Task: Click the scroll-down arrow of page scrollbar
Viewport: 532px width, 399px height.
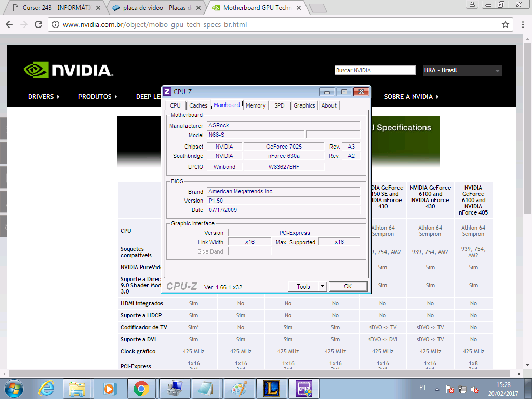Action: click(527, 365)
